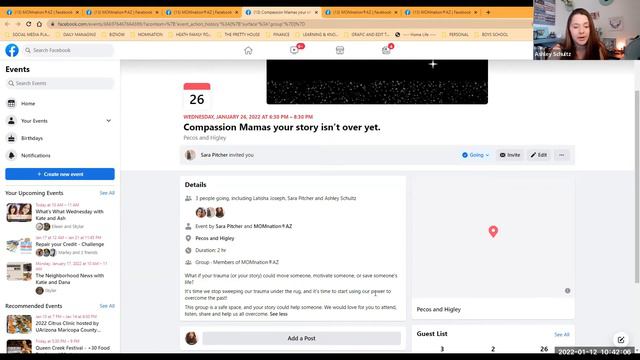Click the info icon on the map
The width and height of the screenshot is (640, 360).
click(x=567, y=291)
